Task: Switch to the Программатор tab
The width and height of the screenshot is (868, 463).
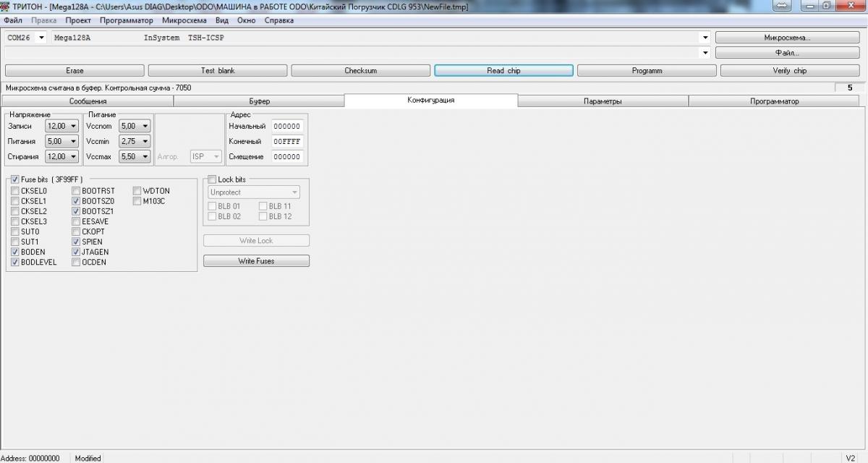Action: (x=775, y=101)
